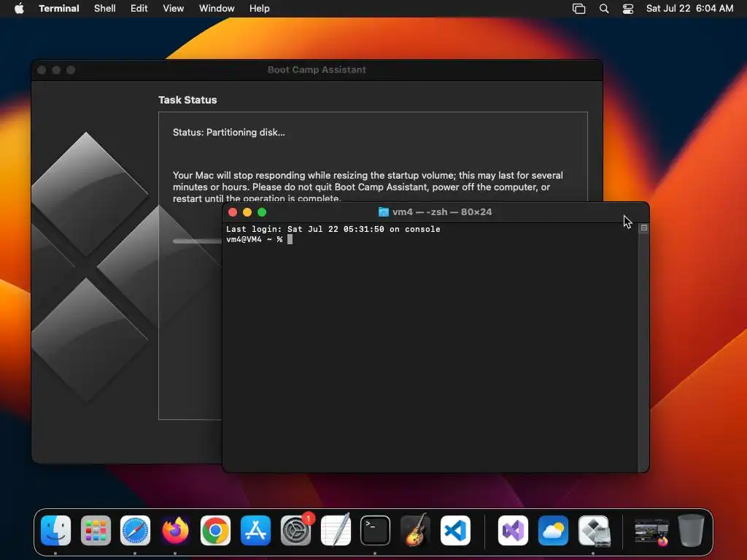Image resolution: width=747 pixels, height=560 pixels.
Task: Click the folder proxy icon in the Terminal title
Action: 384,212
